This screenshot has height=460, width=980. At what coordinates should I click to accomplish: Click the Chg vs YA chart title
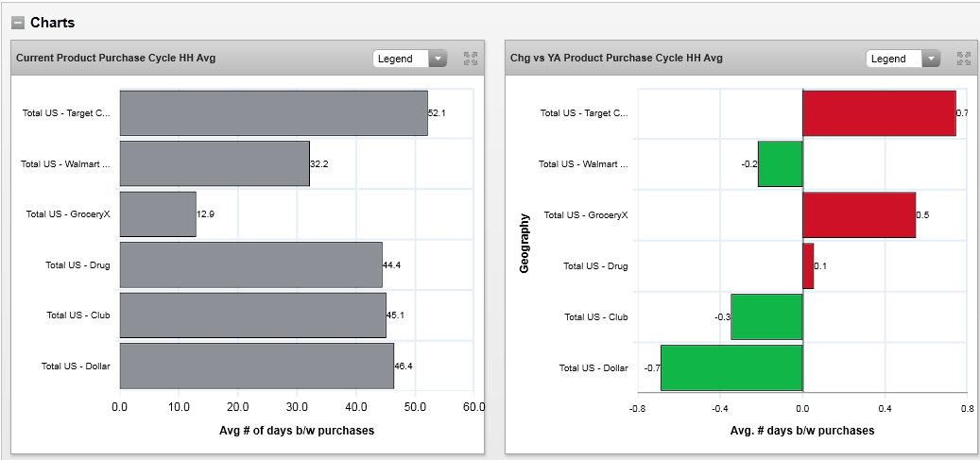click(x=616, y=59)
